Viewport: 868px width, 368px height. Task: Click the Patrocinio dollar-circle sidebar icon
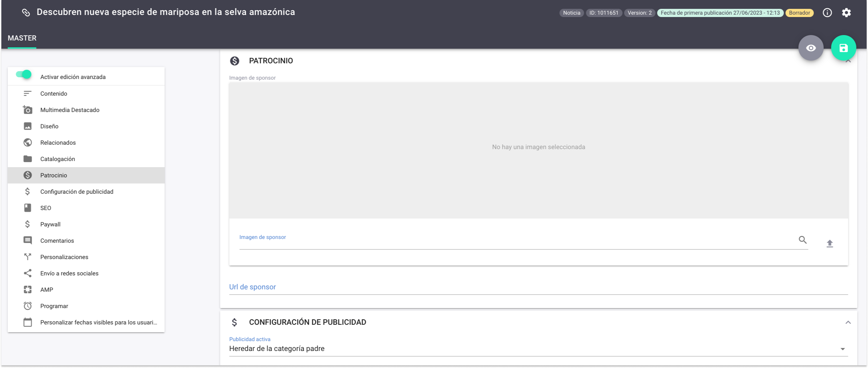click(x=28, y=175)
